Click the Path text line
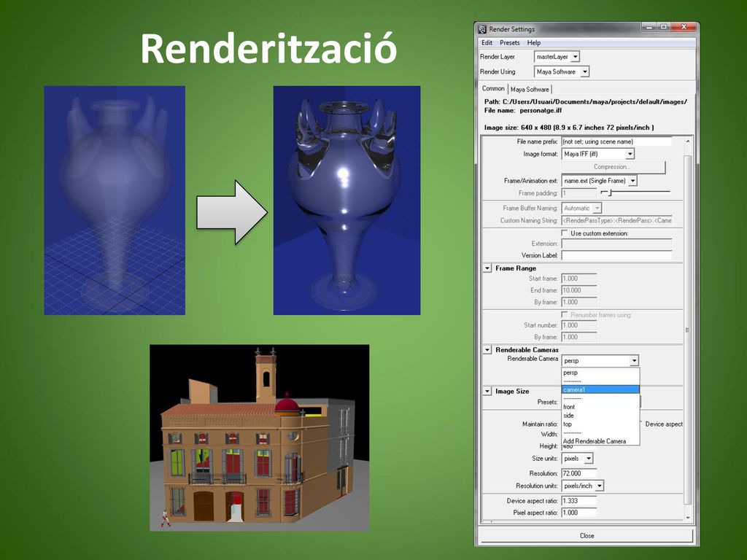The width and height of the screenshot is (747, 560). [x=586, y=102]
